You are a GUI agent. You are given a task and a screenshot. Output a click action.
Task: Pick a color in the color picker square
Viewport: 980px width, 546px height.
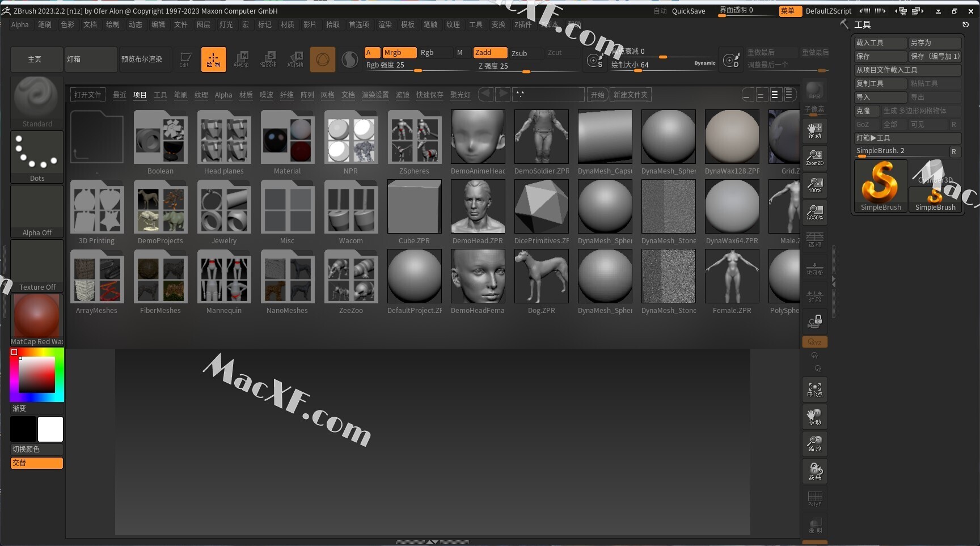click(37, 375)
